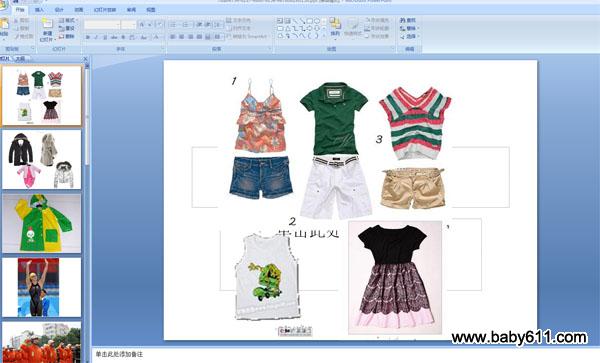Open the font size combo box
The width and height of the screenshot is (600, 363).
pos(129,25)
